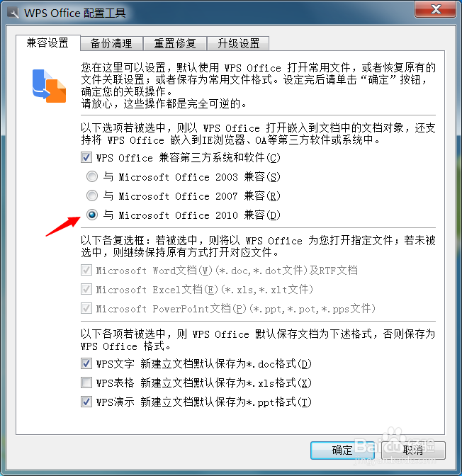Uncheck WPS演示 default save as *.ppt
462x476 pixels.
(x=86, y=402)
